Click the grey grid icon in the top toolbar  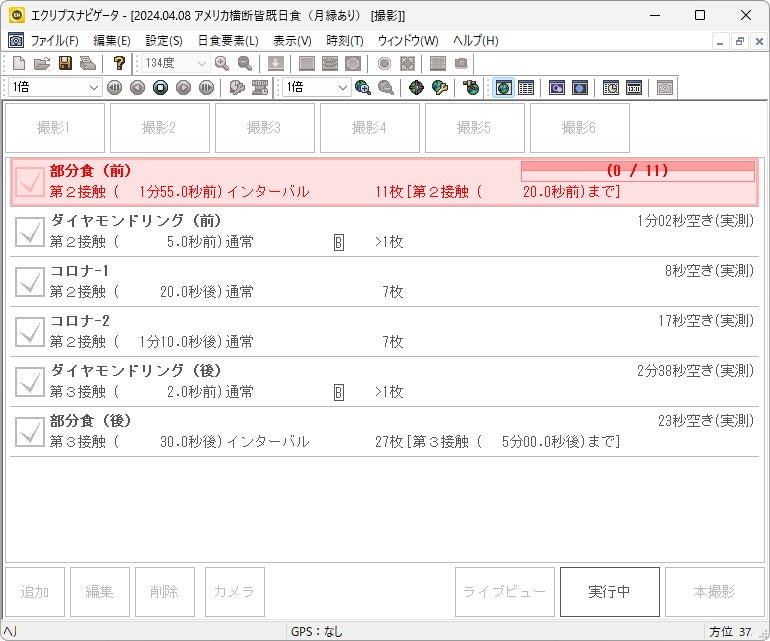438,63
